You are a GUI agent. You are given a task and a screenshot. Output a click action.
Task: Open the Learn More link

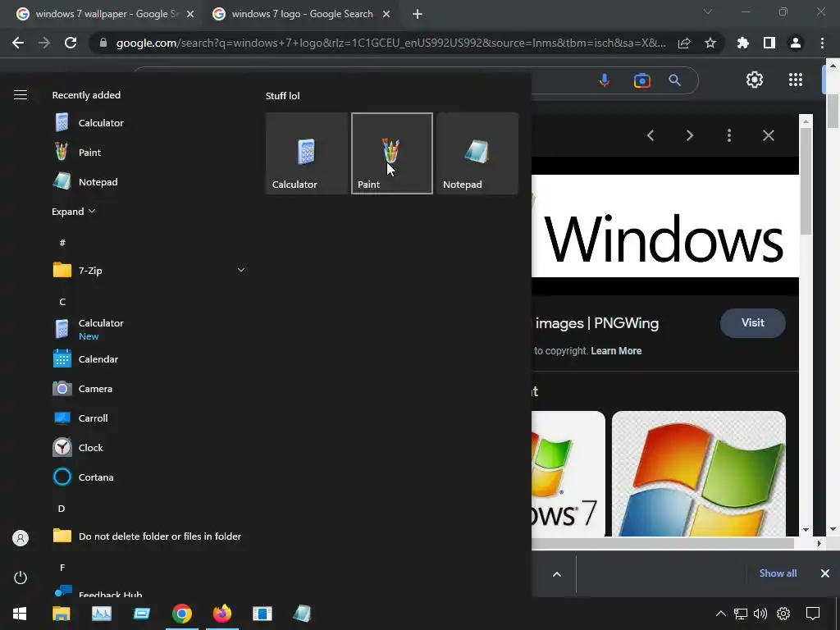(x=616, y=351)
